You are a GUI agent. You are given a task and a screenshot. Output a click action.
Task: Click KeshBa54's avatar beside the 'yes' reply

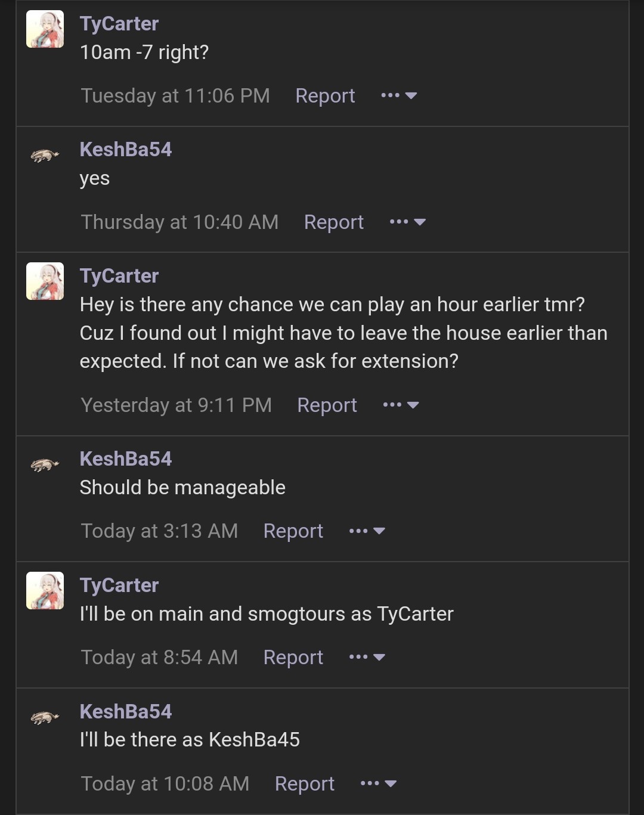pos(45,156)
